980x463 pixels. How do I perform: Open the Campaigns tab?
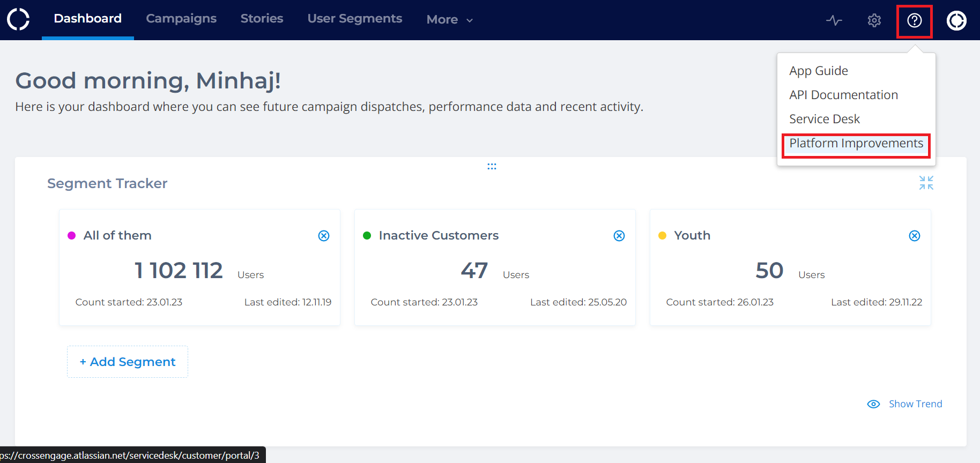point(181,18)
